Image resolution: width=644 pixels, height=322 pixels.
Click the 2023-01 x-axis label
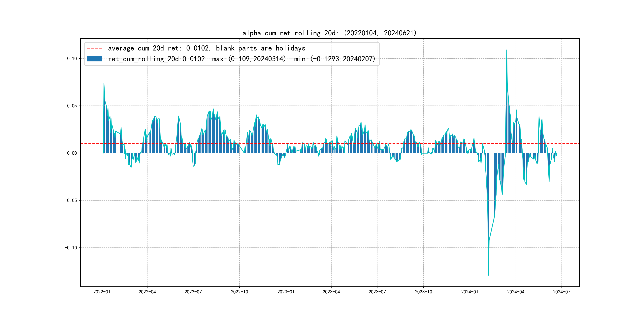click(286, 292)
